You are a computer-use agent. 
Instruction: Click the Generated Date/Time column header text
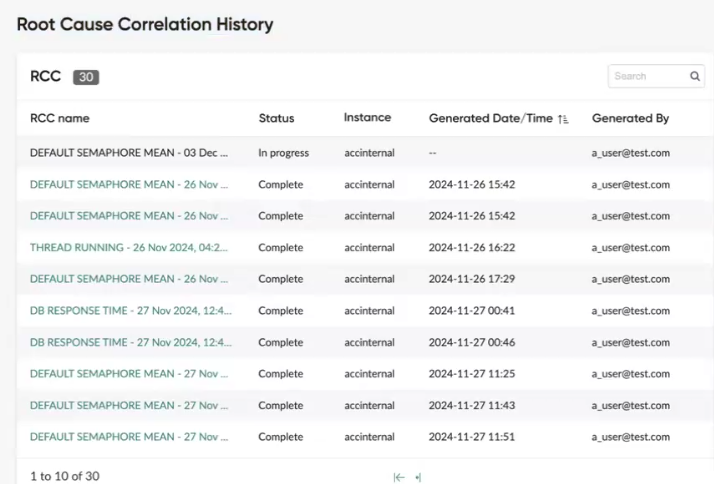490,118
